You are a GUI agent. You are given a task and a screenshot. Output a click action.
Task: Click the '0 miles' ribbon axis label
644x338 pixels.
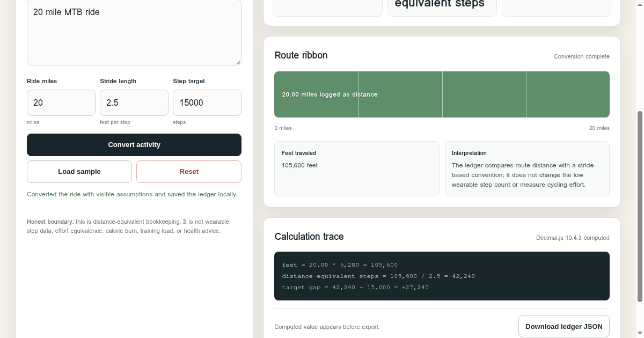pyautogui.click(x=283, y=128)
